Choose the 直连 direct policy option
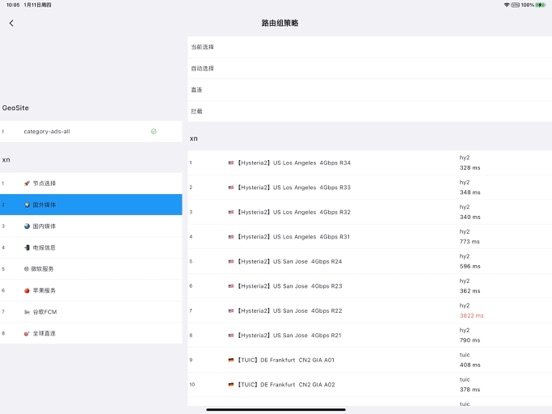This screenshot has width=552, height=414. tap(370, 90)
